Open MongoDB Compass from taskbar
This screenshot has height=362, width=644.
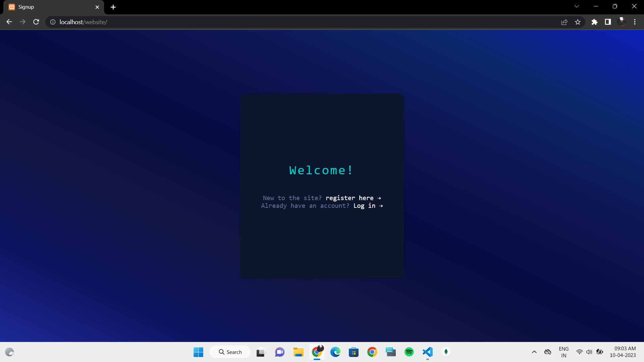[446, 352]
